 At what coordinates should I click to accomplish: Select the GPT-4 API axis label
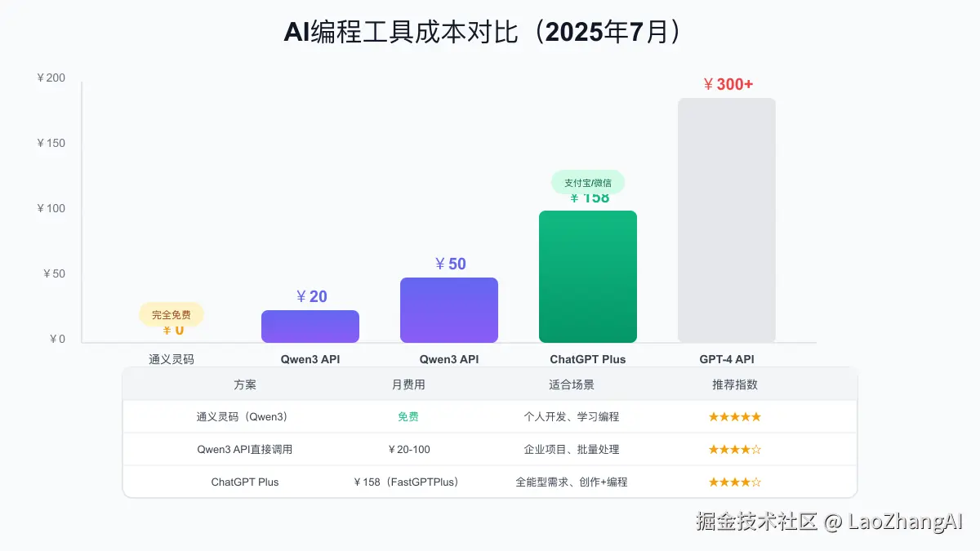tap(727, 358)
